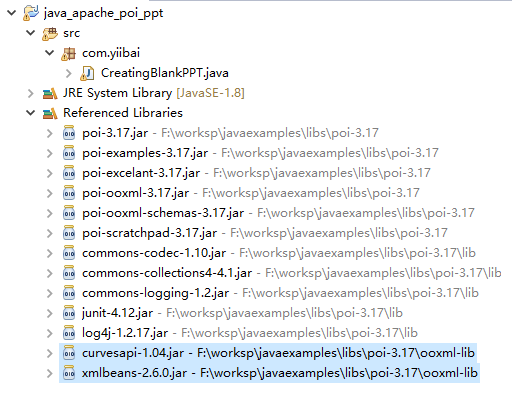Click the Referenced Libraries books icon
Image resolution: width=512 pixels, height=401 pixels.
click(50, 113)
